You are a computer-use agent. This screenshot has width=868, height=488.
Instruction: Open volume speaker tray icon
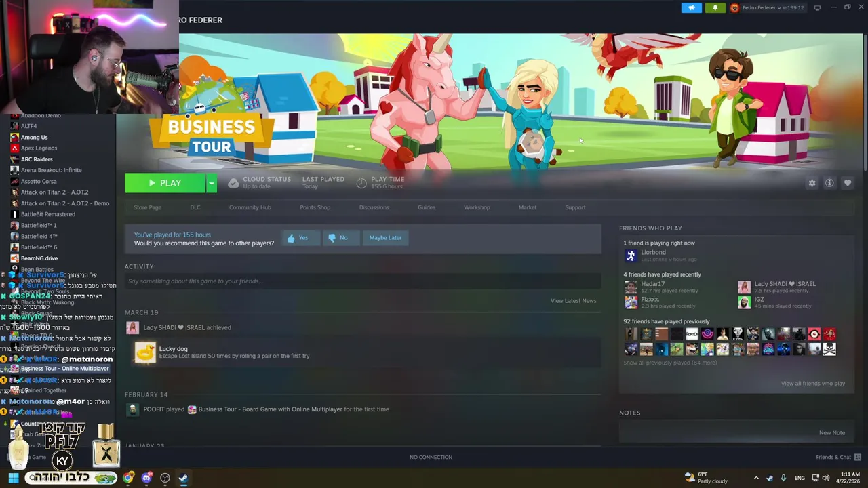click(x=826, y=478)
